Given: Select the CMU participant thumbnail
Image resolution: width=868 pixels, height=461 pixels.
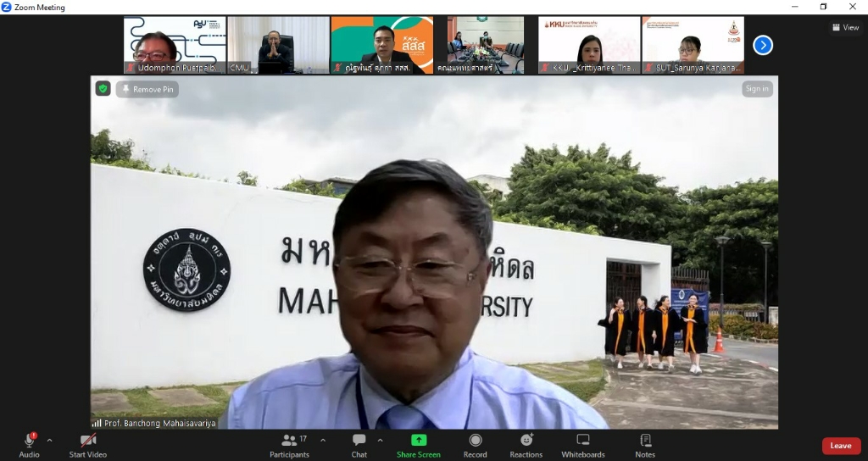Looking at the screenshot, I should point(278,45).
